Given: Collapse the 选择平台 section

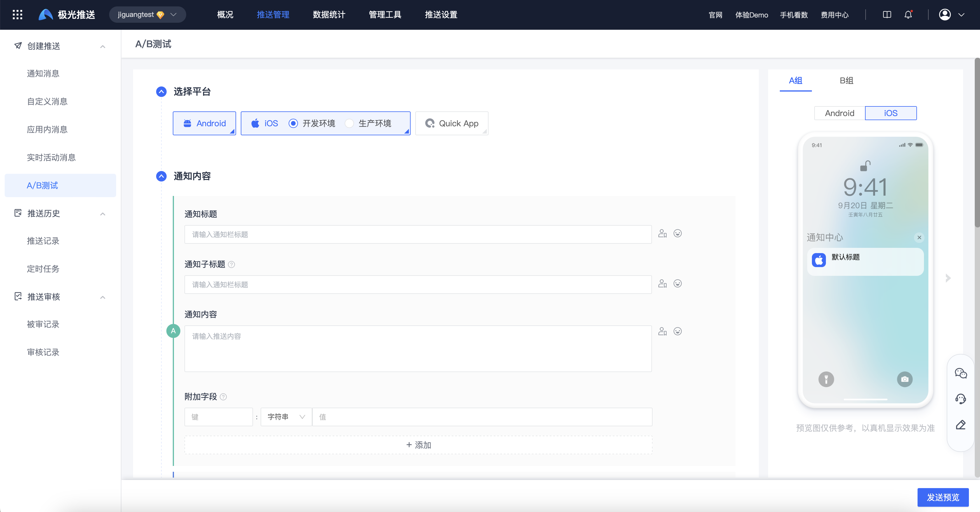Looking at the screenshot, I should coord(161,92).
